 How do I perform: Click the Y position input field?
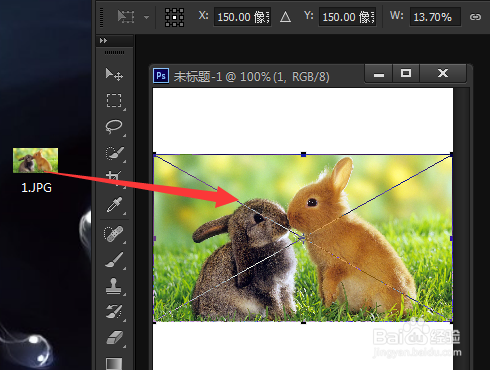pos(348,17)
